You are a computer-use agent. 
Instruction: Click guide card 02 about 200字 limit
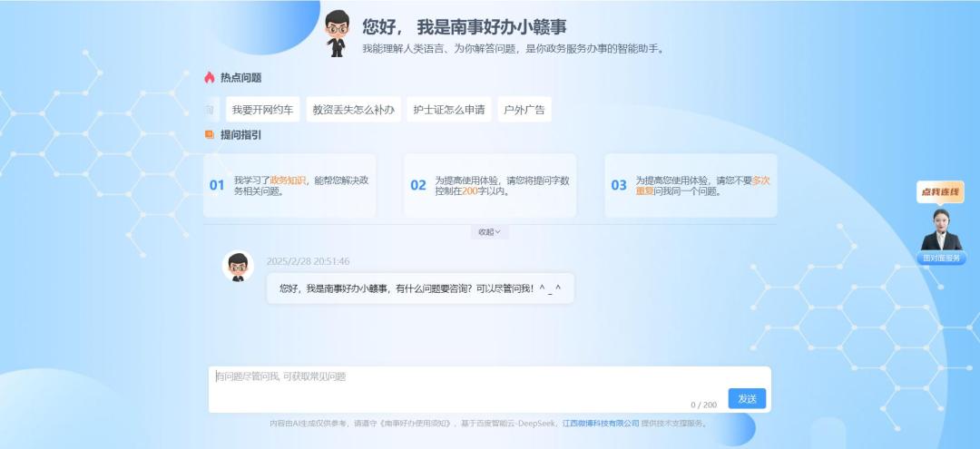coord(490,185)
